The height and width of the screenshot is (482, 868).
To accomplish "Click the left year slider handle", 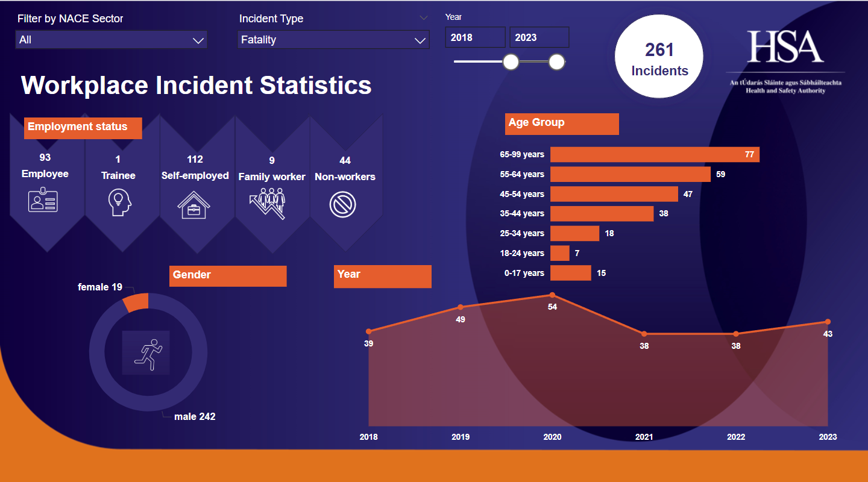I will 511,61.
